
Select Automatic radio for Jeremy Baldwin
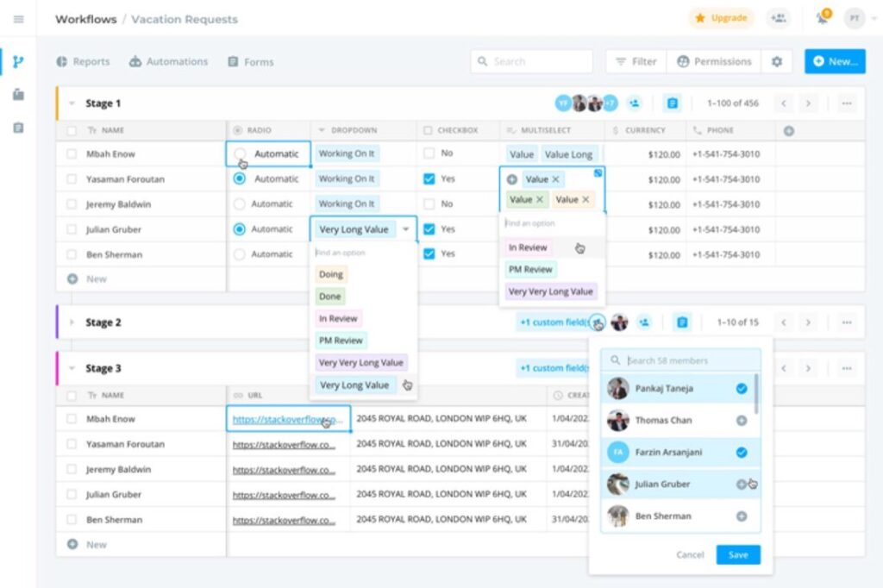tap(240, 203)
